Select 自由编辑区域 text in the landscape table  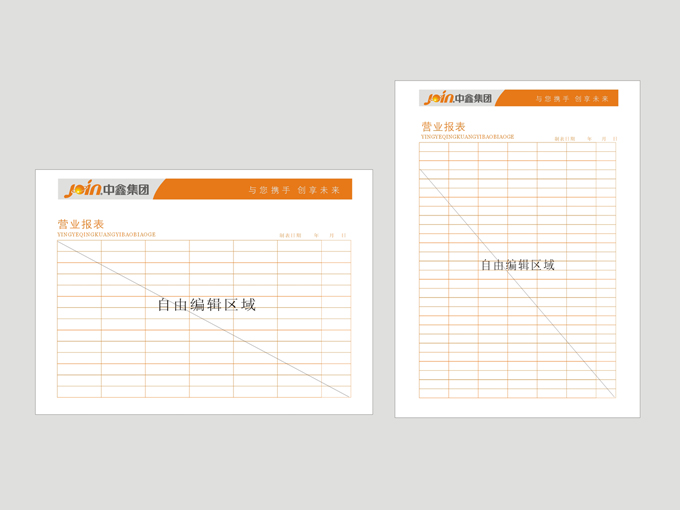coord(206,305)
